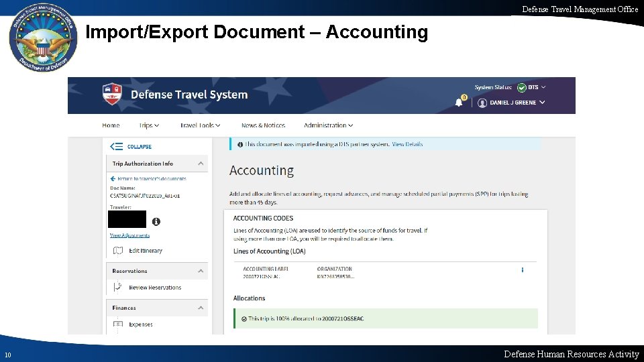Click the Lines of Accounting (LOA) heading
Screen dimensions: 644x362
270,251
